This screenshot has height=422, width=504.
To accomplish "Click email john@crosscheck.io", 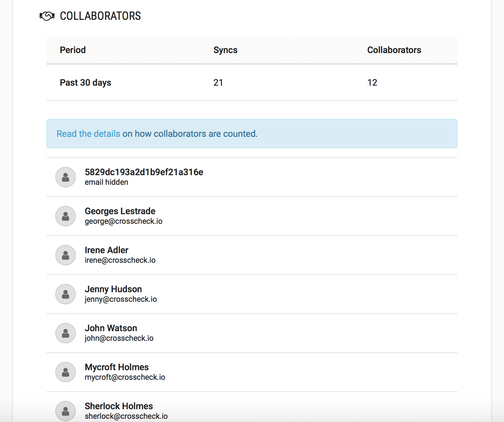I will click(119, 338).
